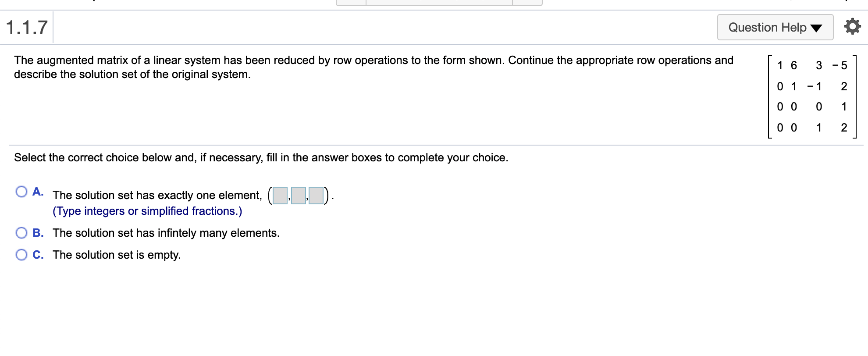Image resolution: width=868 pixels, height=356 pixels.
Task: Select radio option A, exactly one element
Action: coord(21,192)
